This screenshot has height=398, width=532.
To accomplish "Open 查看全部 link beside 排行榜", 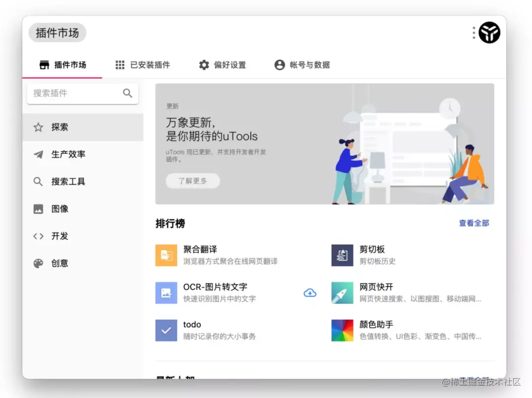I will click(x=473, y=223).
